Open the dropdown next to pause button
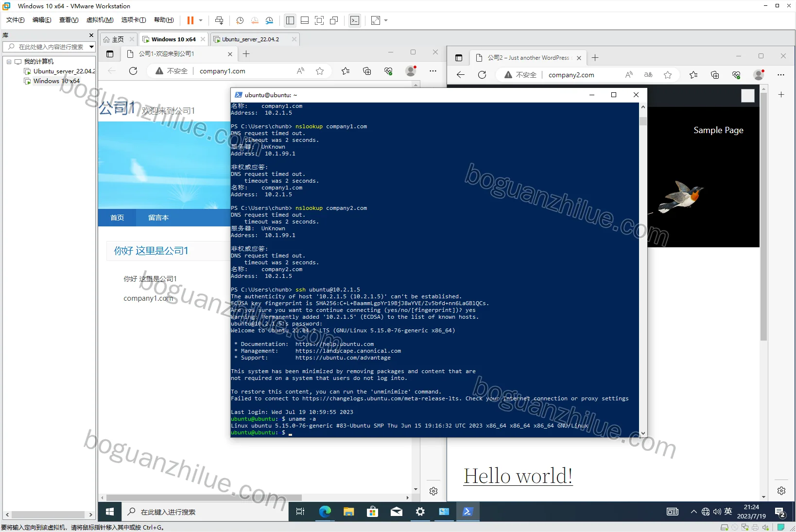796x532 pixels. tap(200, 20)
